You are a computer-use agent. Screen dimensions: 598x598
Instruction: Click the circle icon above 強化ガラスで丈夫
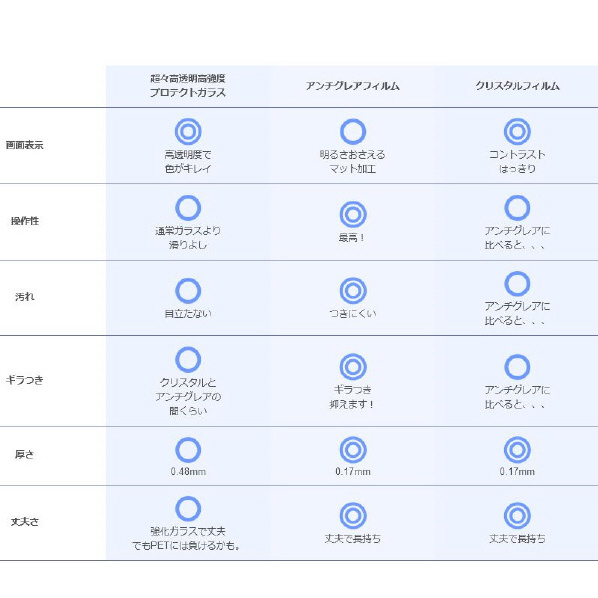(x=188, y=509)
